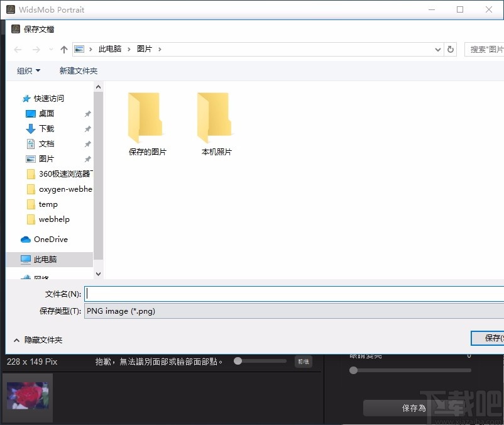504x425 pixels.
Task: Click the 保存為 button in WidsMob Portrait
Action: click(414, 408)
